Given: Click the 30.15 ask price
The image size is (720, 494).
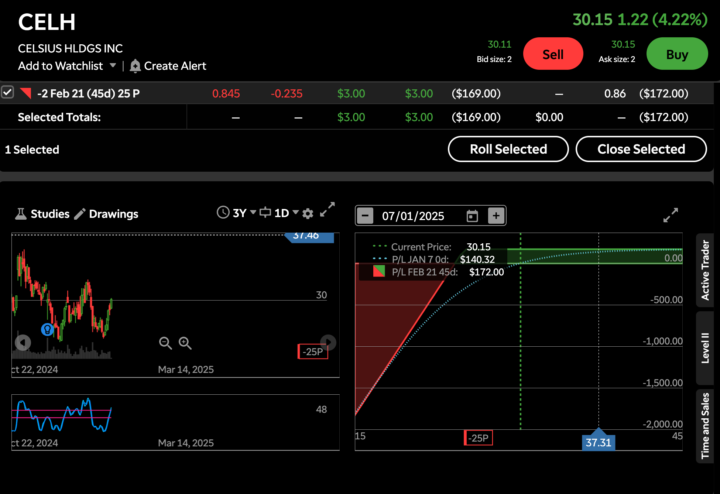Looking at the screenshot, I should pyautogui.click(x=623, y=45).
